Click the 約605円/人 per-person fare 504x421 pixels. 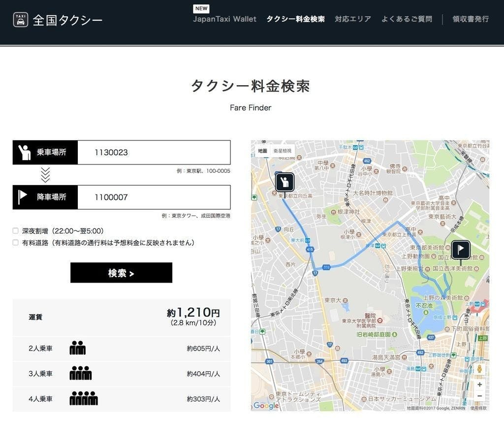[x=203, y=348]
